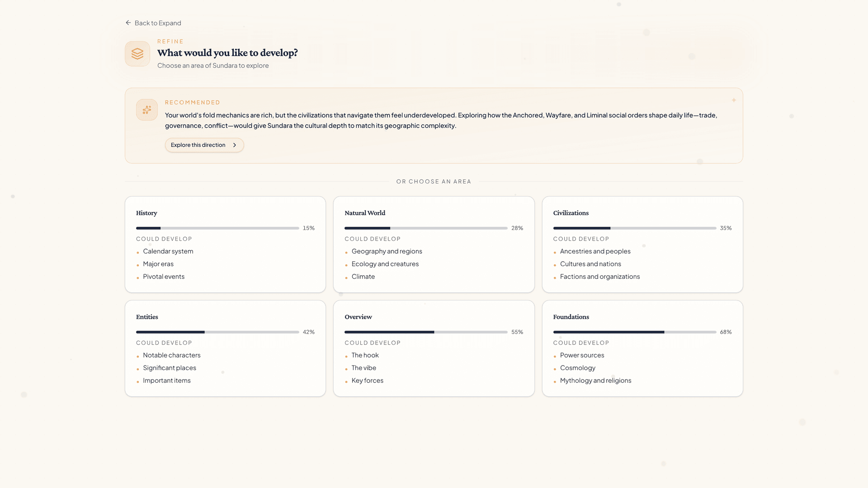Select Factions and organizations item
This screenshot has height=488, width=868.
pyautogui.click(x=599, y=277)
